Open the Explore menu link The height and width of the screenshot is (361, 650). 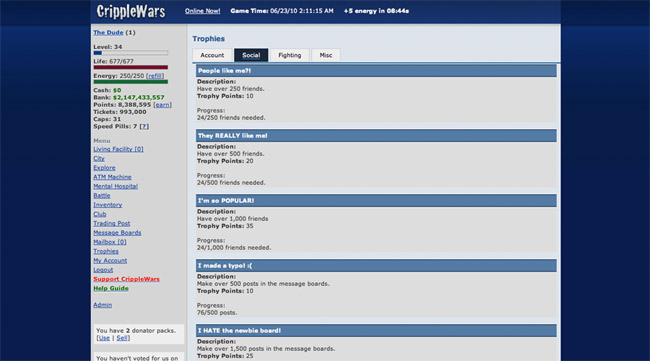tap(104, 168)
